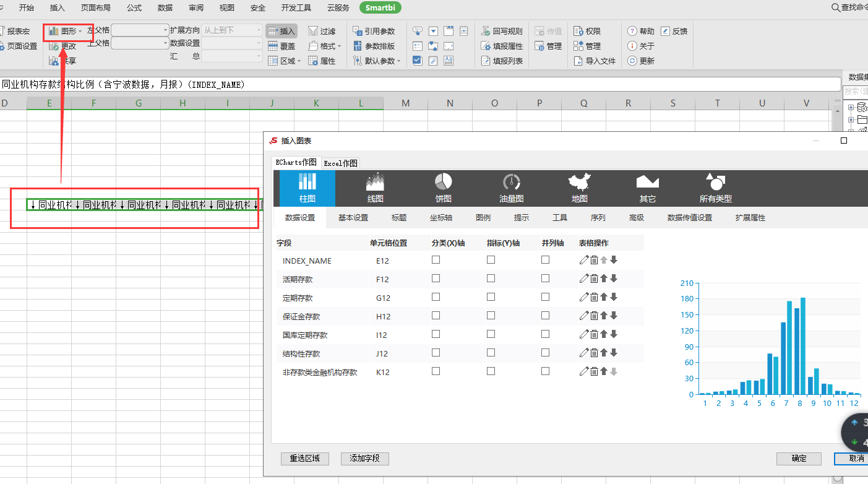This screenshot has height=484, width=868.
Task: Check 分类(X)轴 for 结构性存款
Action: [436, 353]
